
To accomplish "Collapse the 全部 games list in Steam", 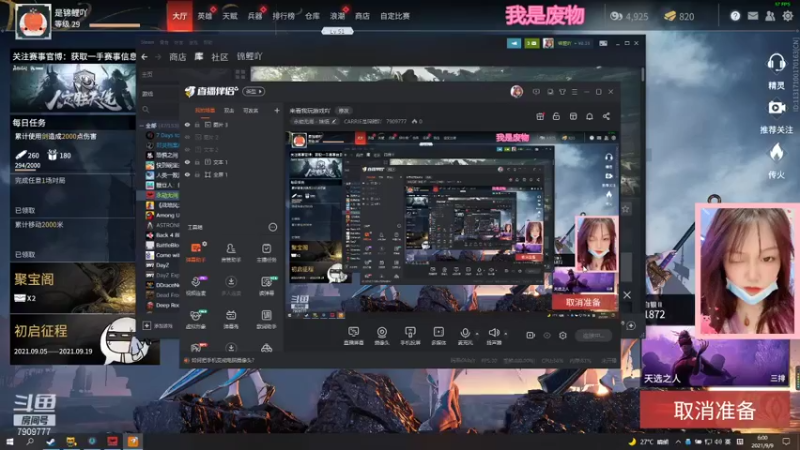I will tap(141, 125).
